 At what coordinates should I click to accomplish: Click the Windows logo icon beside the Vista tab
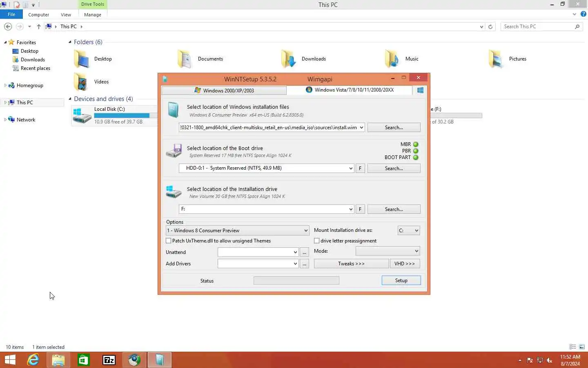(x=420, y=90)
